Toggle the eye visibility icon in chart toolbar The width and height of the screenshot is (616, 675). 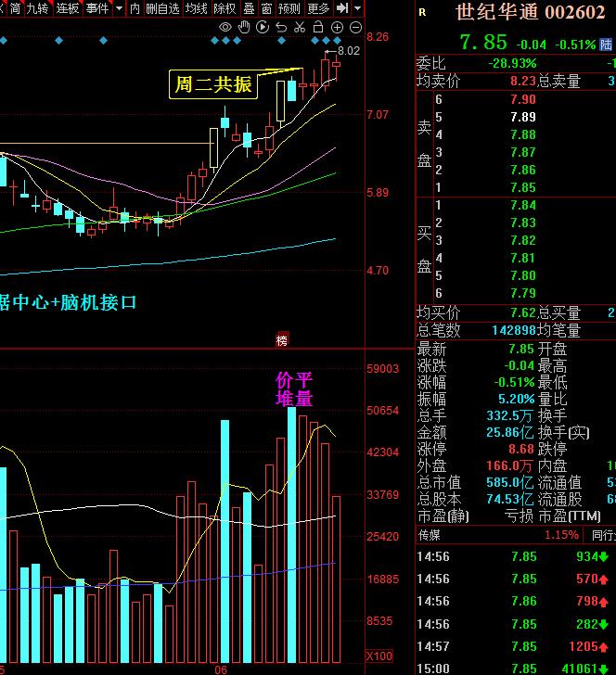click(x=225, y=28)
